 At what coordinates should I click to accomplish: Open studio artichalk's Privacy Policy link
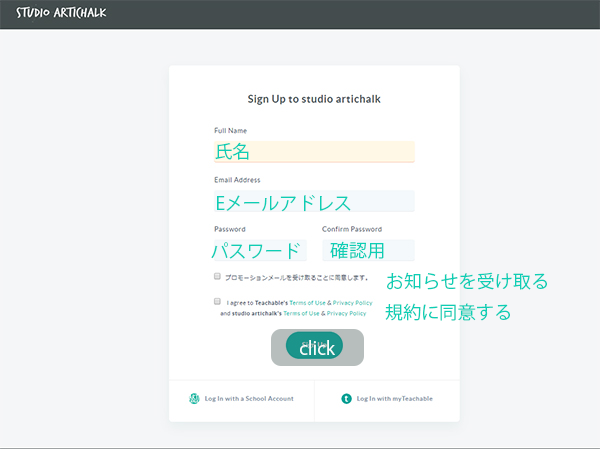click(x=346, y=313)
